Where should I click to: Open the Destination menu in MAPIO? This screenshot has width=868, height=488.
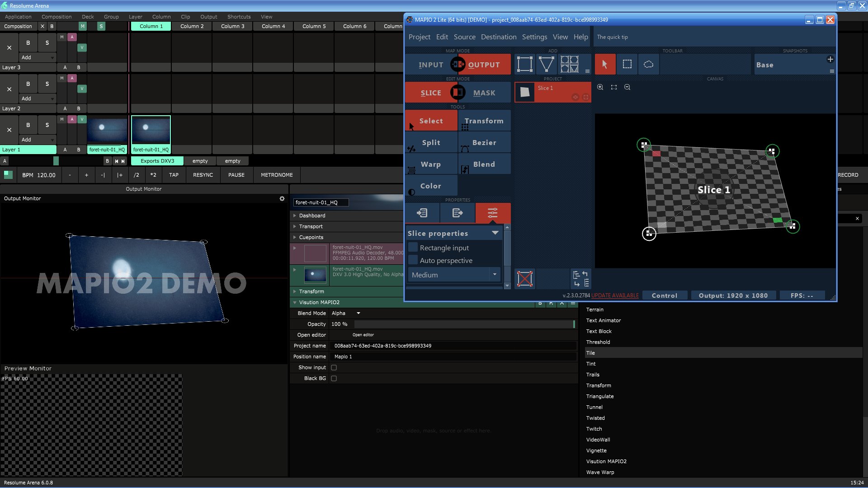point(498,37)
